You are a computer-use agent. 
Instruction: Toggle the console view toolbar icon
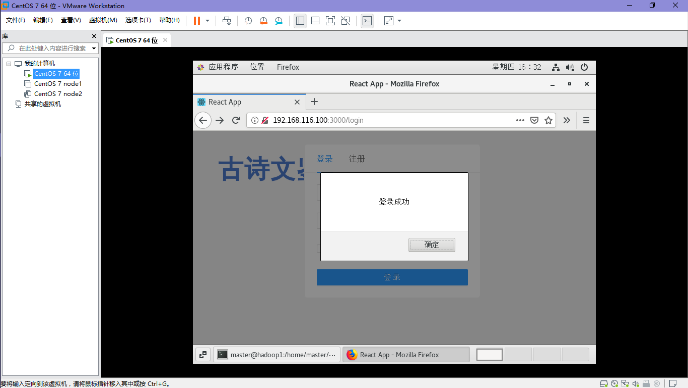[367, 21]
